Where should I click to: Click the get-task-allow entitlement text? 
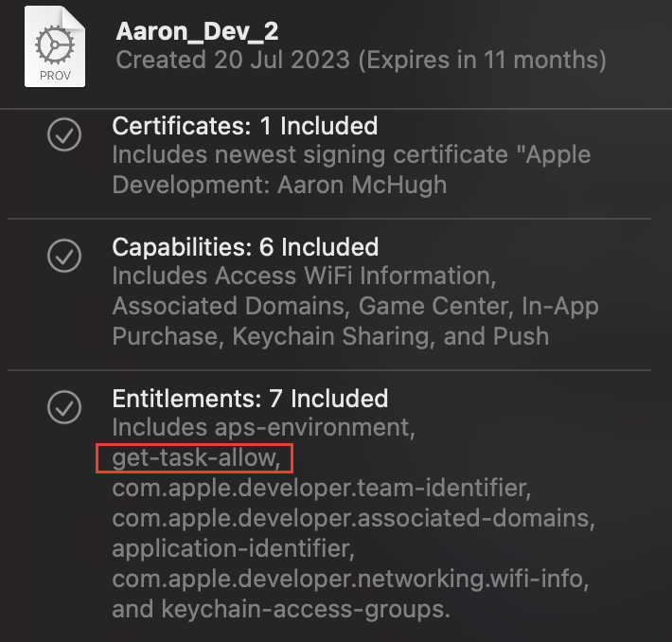[196, 458]
